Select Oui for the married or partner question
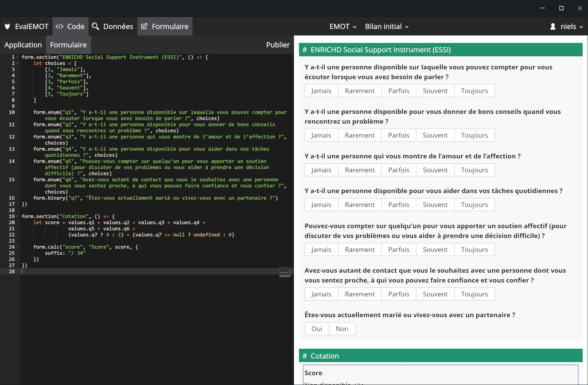This screenshot has width=588, height=385. (317, 329)
